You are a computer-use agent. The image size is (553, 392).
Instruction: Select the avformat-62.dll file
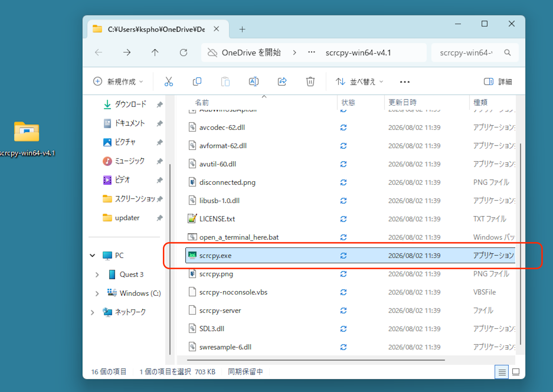[x=223, y=146]
